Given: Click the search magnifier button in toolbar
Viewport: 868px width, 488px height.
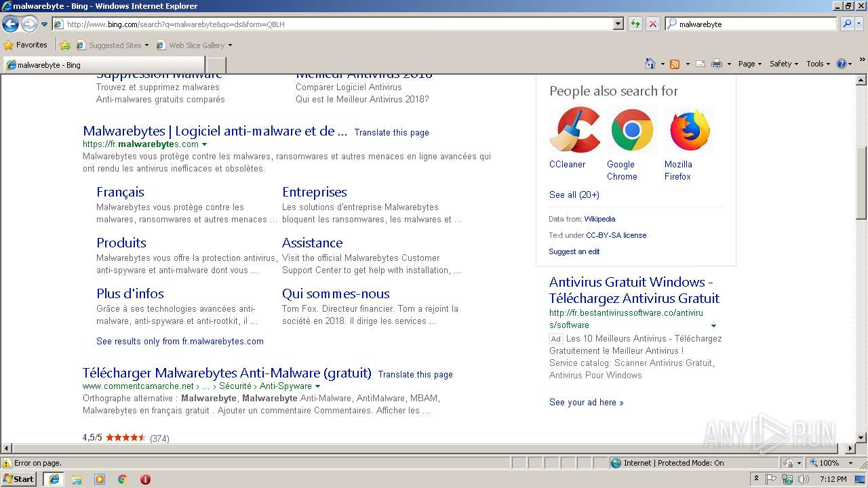Looking at the screenshot, I should tap(847, 24).
